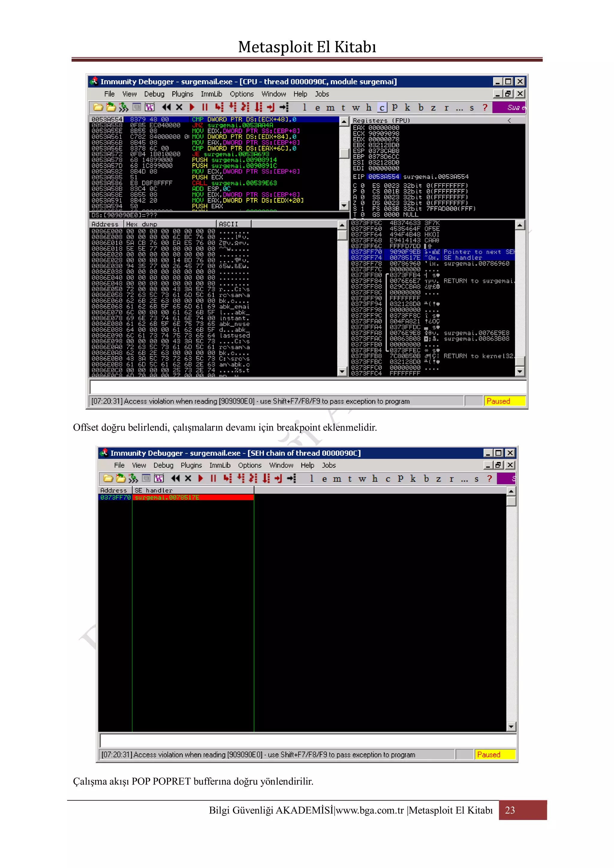Show Patches (P) in CPU window toolbar

(395, 108)
